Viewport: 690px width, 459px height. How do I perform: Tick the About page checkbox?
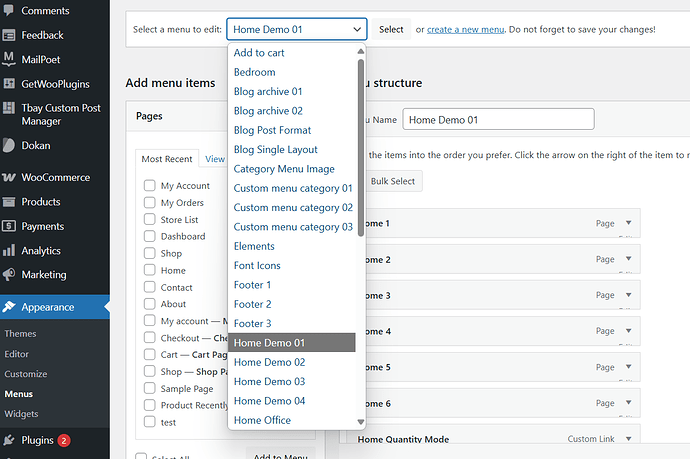click(150, 304)
